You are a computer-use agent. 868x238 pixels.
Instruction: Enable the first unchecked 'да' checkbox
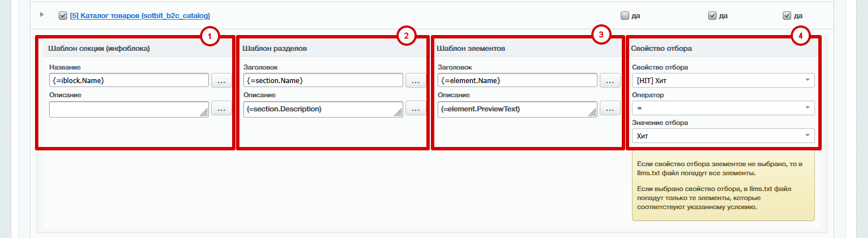pyautogui.click(x=625, y=16)
